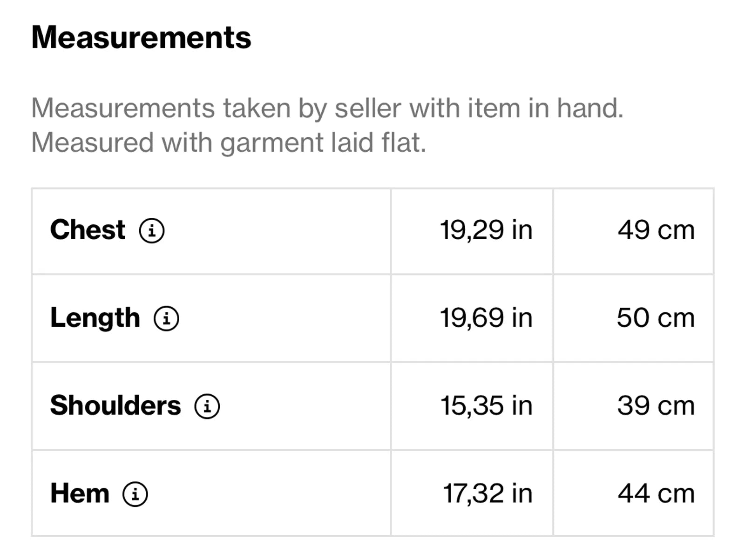The image size is (745, 560).
Task: Click the 15,35 in shoulders value
Action: [x=487, y=406]
